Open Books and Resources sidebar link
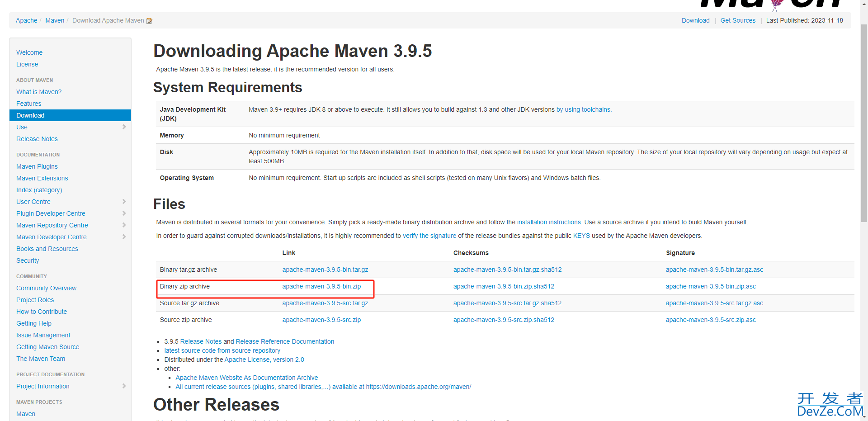Screen dimensions: 868x421 [47, 249]
